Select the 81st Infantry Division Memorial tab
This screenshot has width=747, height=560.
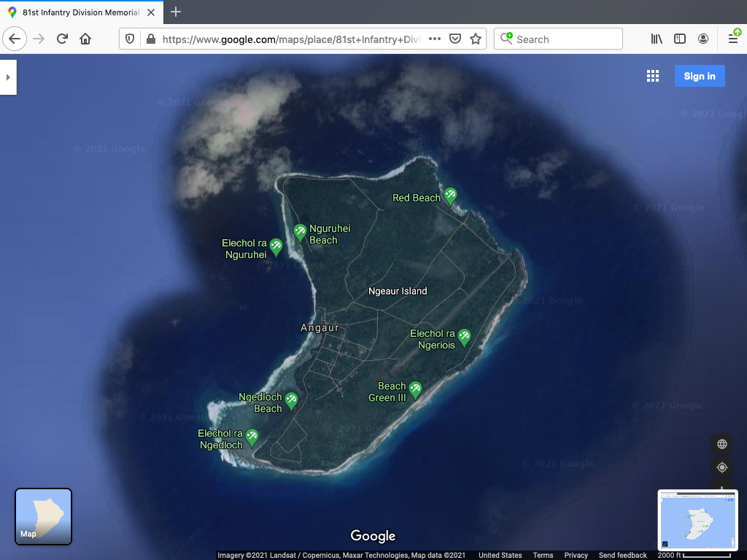[80, 12]
